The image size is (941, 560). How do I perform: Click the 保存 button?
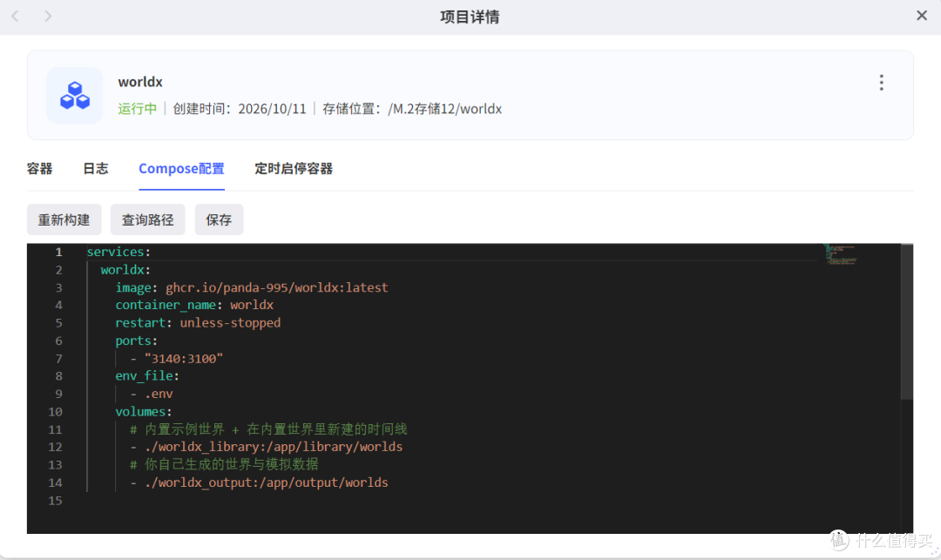(x=219, y=219)
